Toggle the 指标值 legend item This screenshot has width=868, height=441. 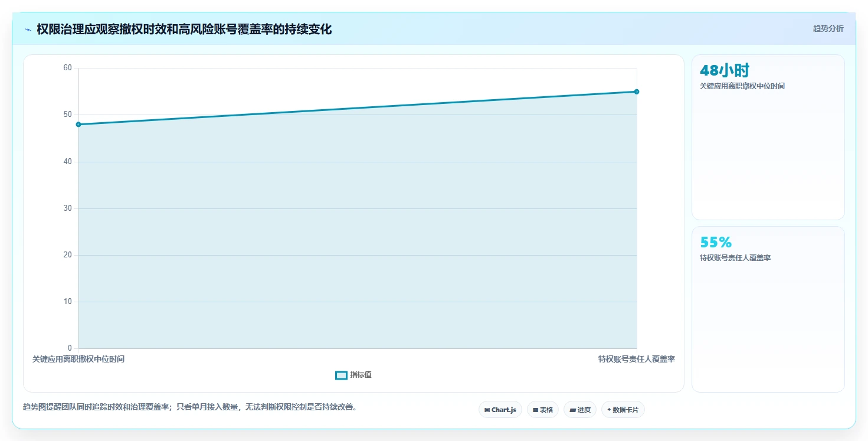pyautogui.click(x=353, y=375)
